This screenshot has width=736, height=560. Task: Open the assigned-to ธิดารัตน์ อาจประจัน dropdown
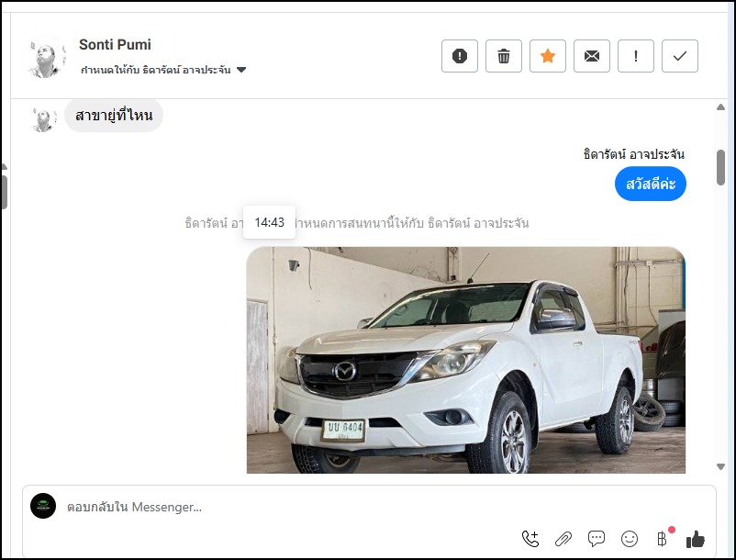pyautogui.click(x=163, y=70)
